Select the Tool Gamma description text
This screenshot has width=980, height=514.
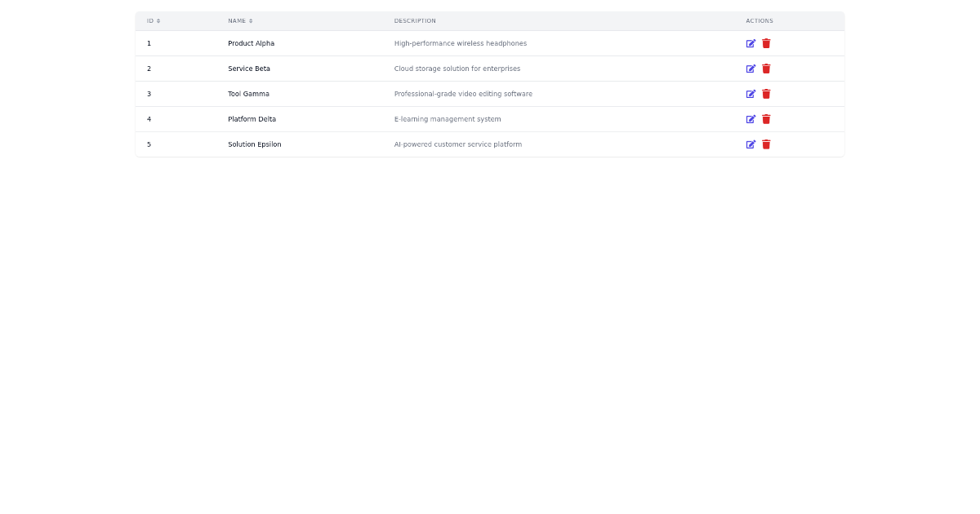click(463, 94)
